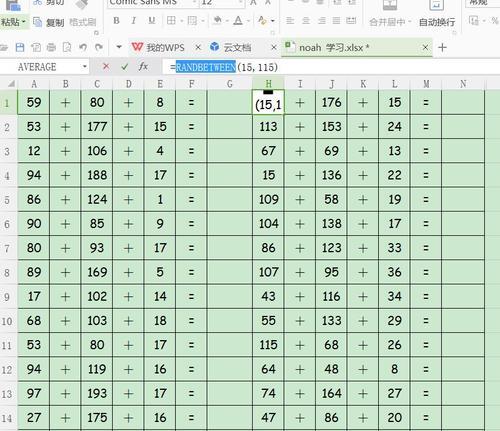Expand the font color dropdown arrow
This screenshot has width=500, height=431.
point(248,21)
